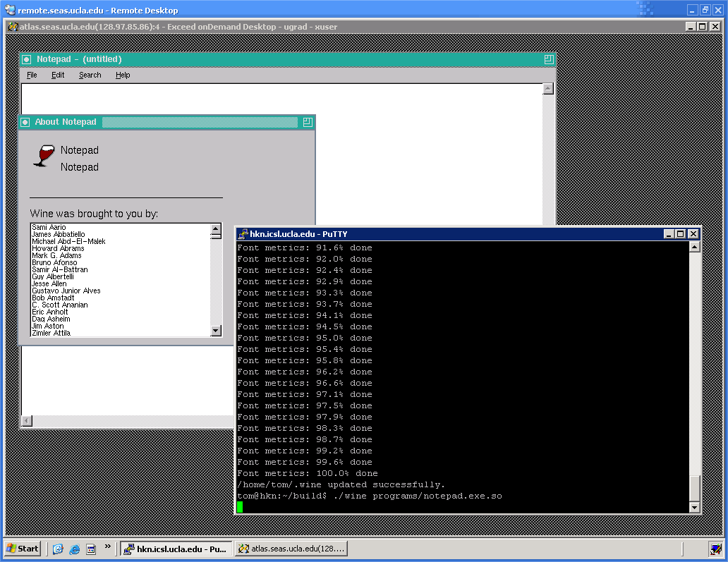728x562 pixels.
Task: Click the '/home/tom/.wine updated successfully.' terminal line
Action: [x=341, y=484]
